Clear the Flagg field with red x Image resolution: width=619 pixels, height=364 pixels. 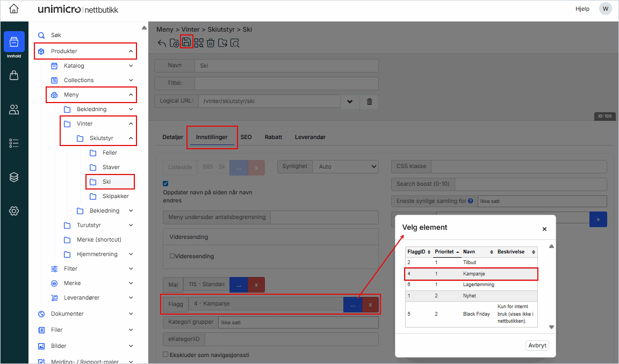370,304
